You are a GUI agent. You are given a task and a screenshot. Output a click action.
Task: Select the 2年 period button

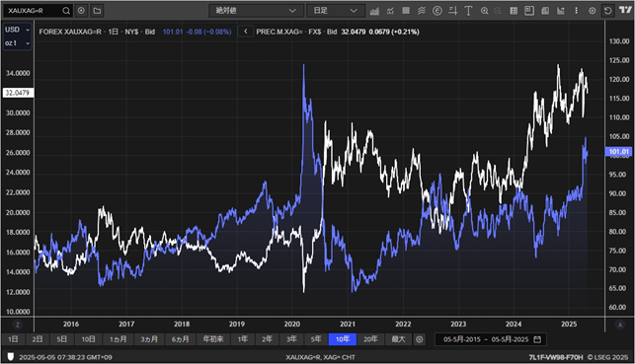point(267,339)
